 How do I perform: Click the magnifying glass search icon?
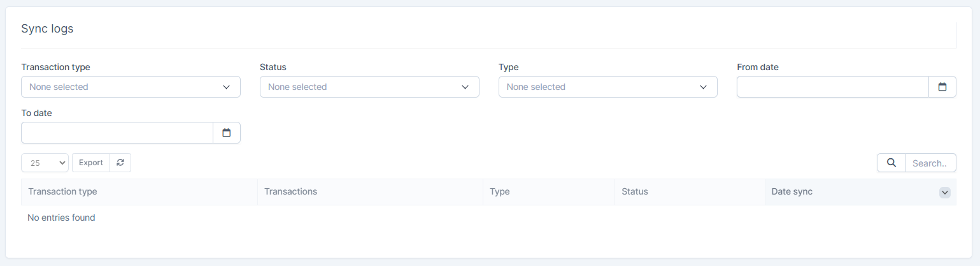(891, 163)
